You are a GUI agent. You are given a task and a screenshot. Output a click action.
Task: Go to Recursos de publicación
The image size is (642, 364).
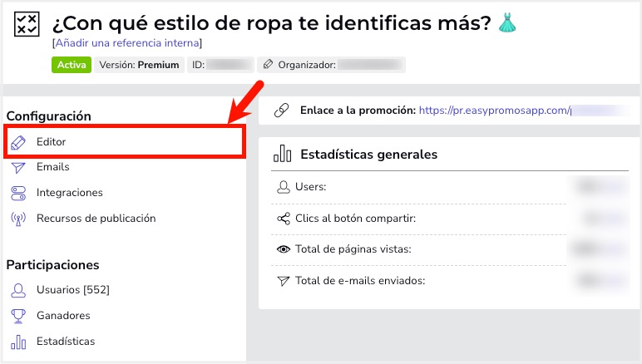[96, 219]
